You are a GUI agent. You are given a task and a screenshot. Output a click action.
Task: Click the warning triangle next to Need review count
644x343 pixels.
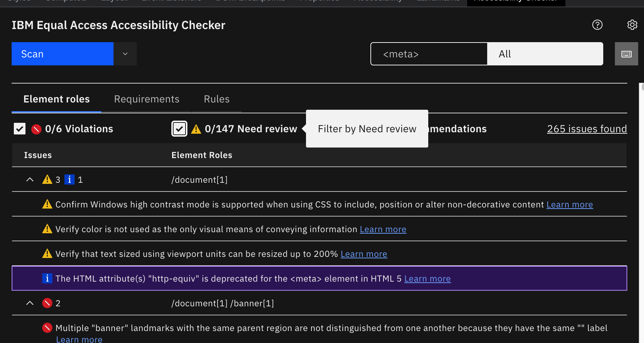(x=196, y=129)
